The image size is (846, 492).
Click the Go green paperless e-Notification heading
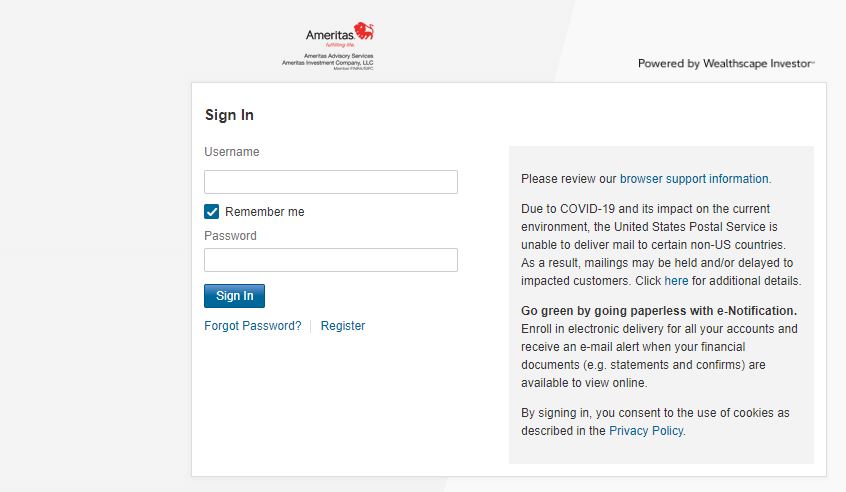(658, 311)
